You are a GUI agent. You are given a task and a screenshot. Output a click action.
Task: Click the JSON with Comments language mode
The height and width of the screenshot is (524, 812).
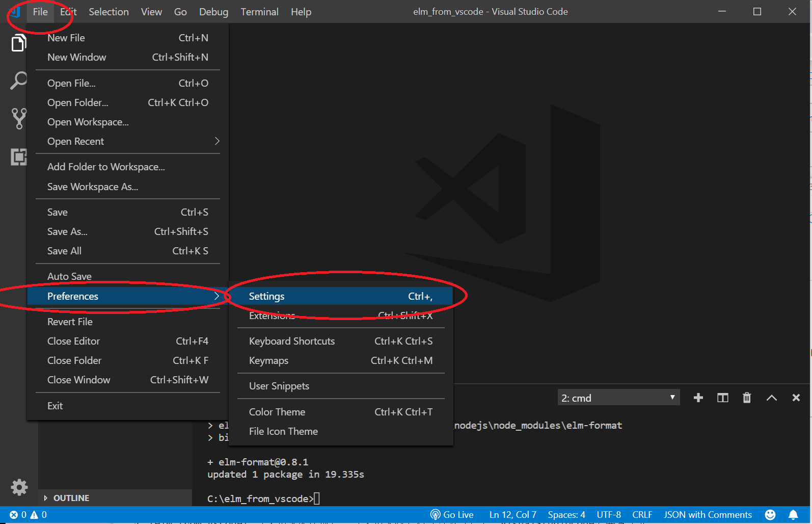tap(707, 515)
